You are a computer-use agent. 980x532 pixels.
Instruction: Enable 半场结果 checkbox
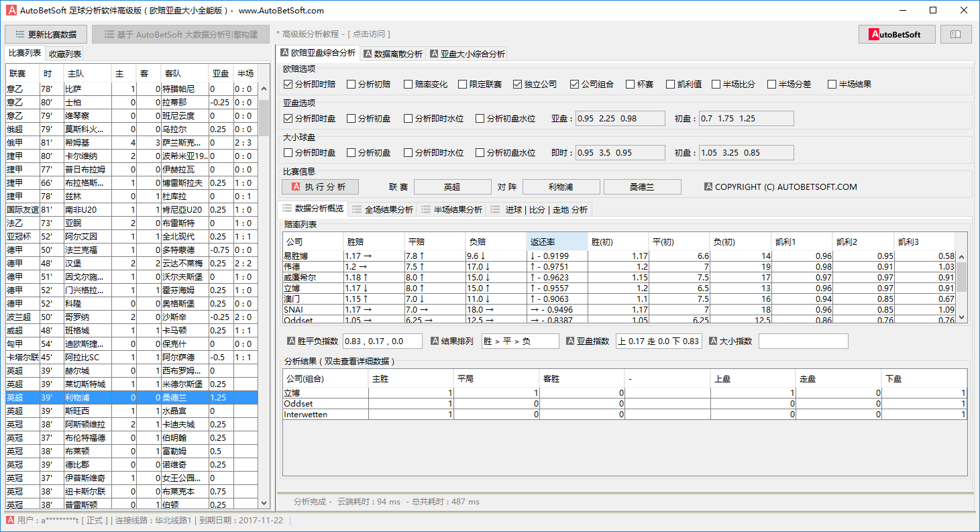[850, 85]
